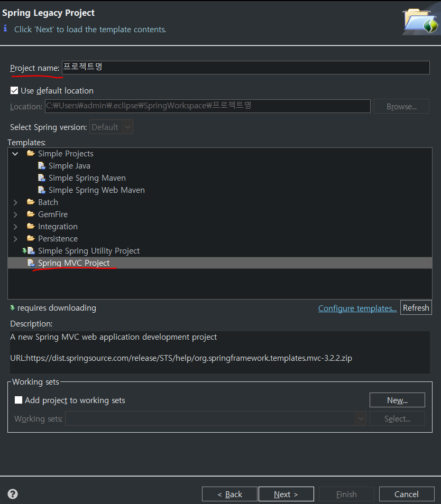The height and width of the screenshot is (504, 441).
Task: Click the Simple Projects folder icon
Action: pyautogui.click(x=31, y=153)
